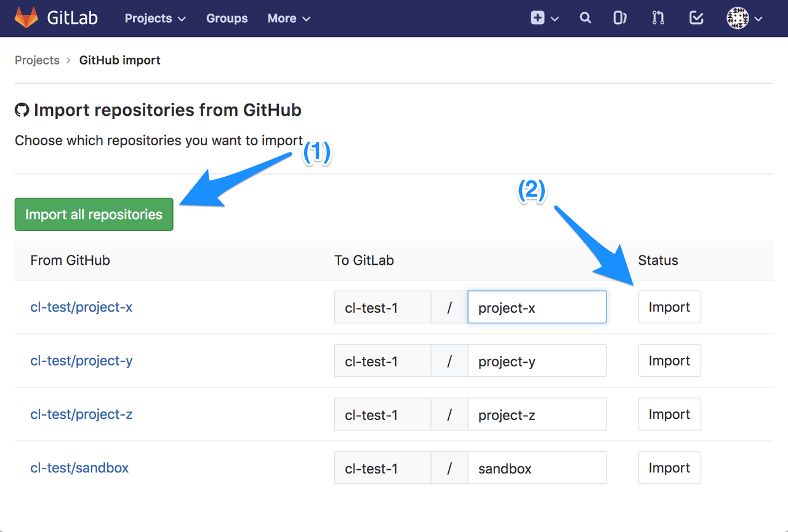Focus the project-z name input field
Screen dimensions: 788x532
[537, 414]
